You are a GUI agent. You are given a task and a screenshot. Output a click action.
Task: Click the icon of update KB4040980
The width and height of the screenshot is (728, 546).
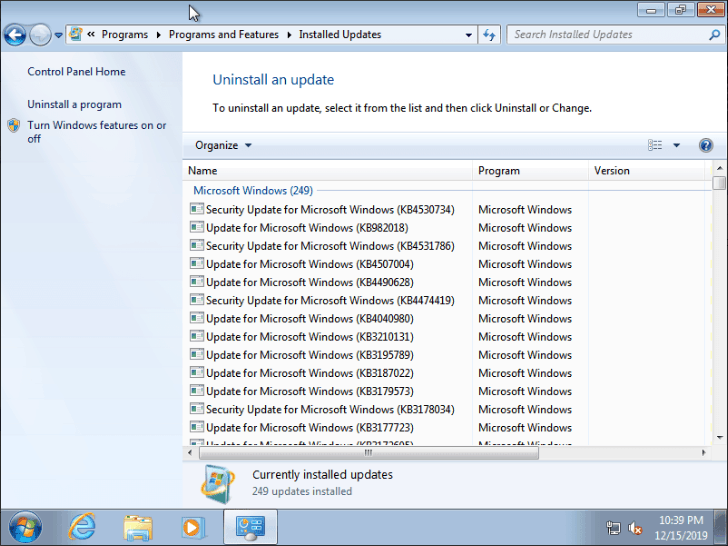pyautogui.click(x=197, y=318)
